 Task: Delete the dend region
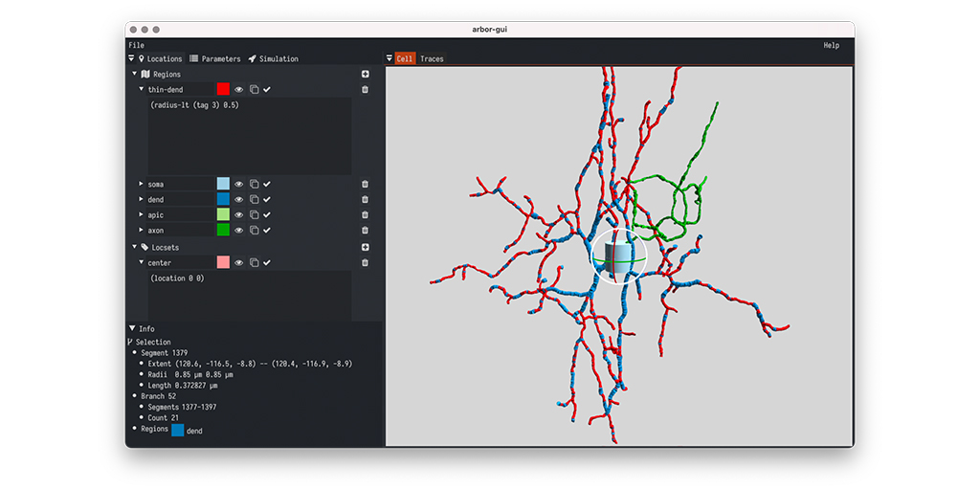(x=365, y=199)
